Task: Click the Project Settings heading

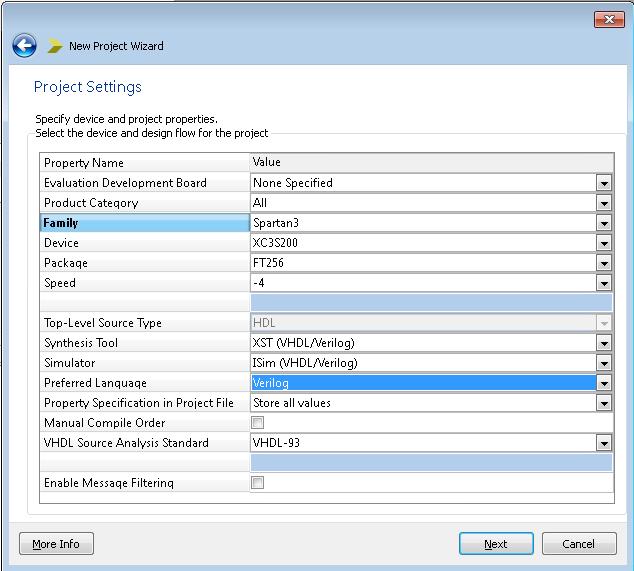Action: coord(88,87)
